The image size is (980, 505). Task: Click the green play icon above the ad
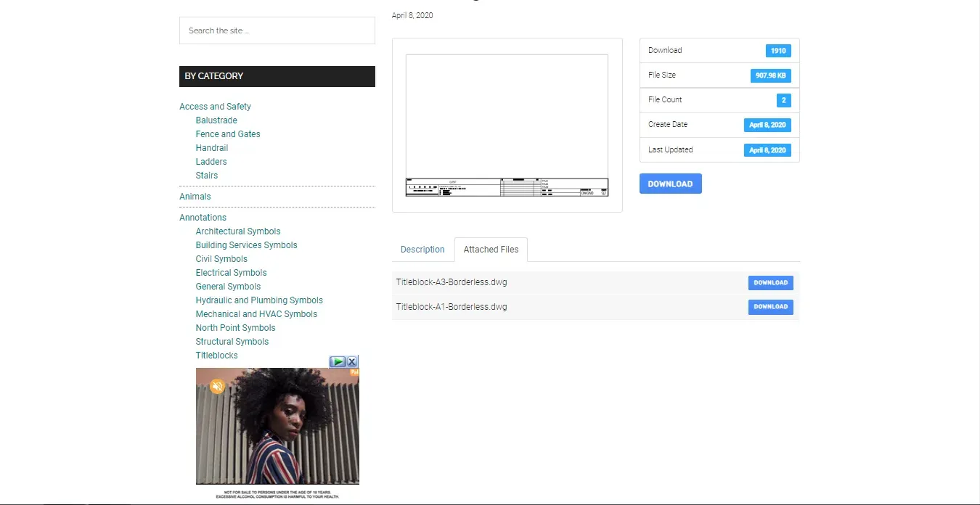coord(338,361)
